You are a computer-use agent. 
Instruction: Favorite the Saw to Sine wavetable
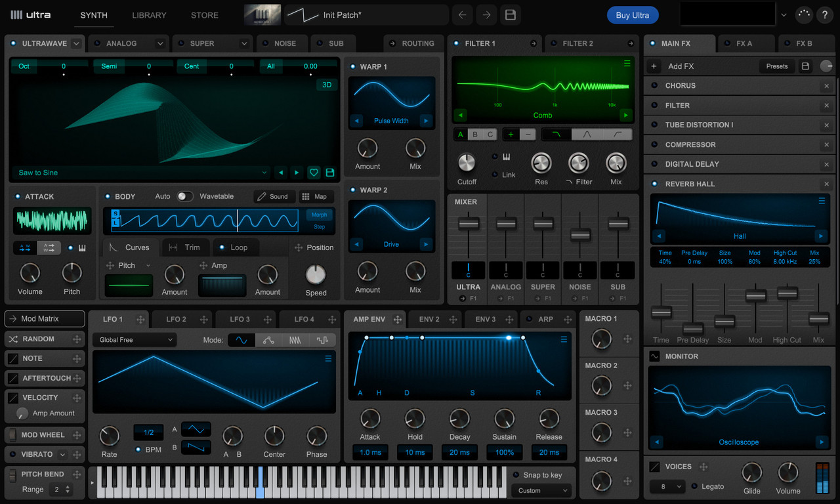tap(314, 173)
